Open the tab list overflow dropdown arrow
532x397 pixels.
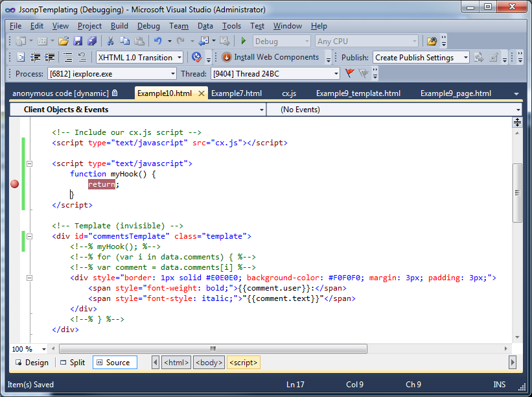516,93
